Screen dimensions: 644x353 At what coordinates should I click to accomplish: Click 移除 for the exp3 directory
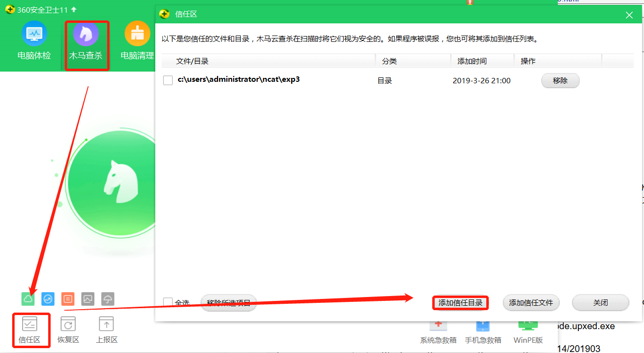(x=560, y=81)
